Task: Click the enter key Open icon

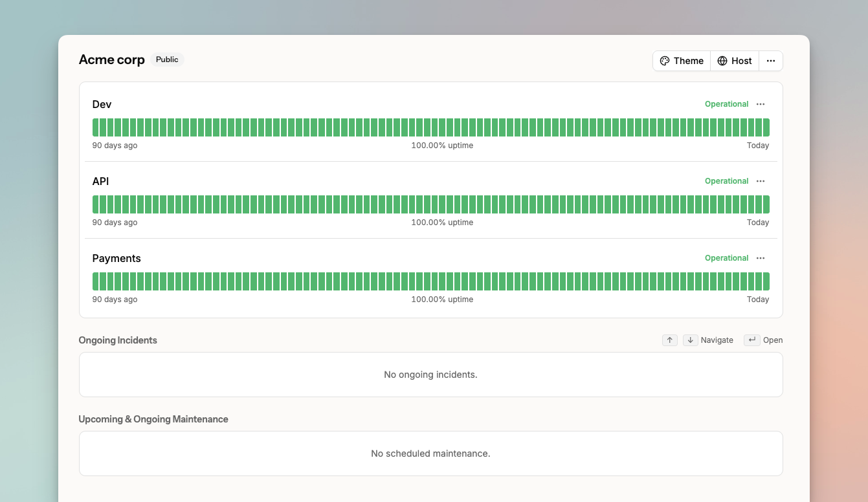Action: 751,340
